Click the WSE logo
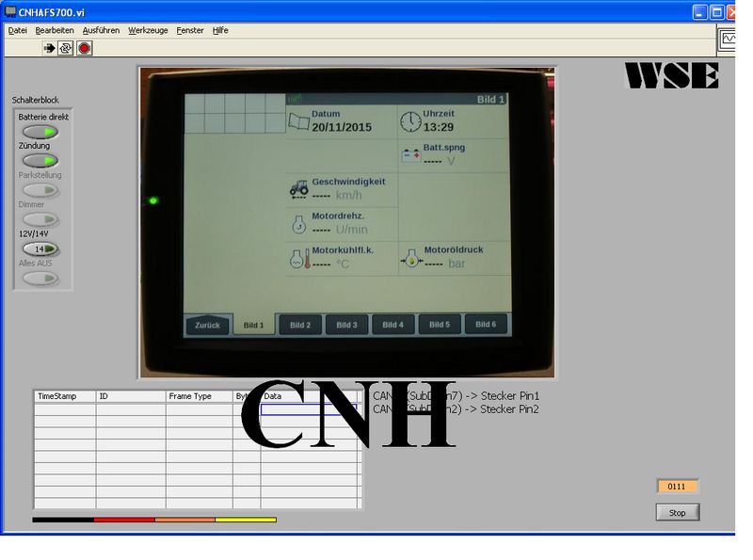This screenshot has width=753, height=560. point(672,75)
